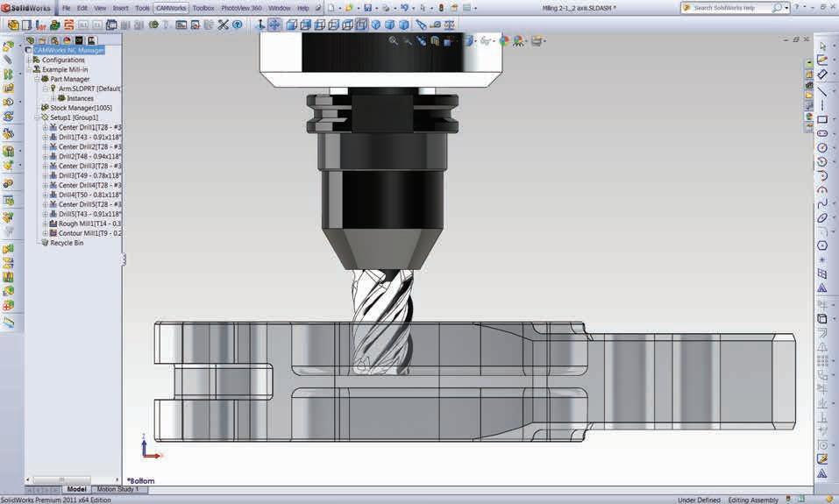839x504 pixels.
Task: Expand the Drill2 operation
Action: (45, 156)
